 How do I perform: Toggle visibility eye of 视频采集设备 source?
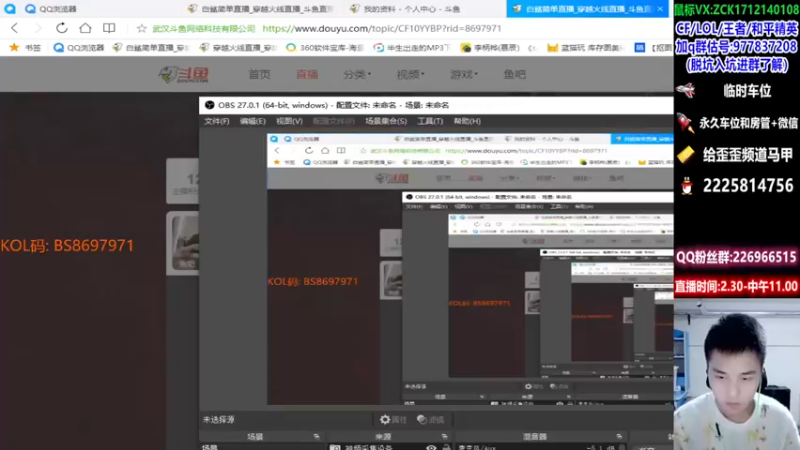431,447
